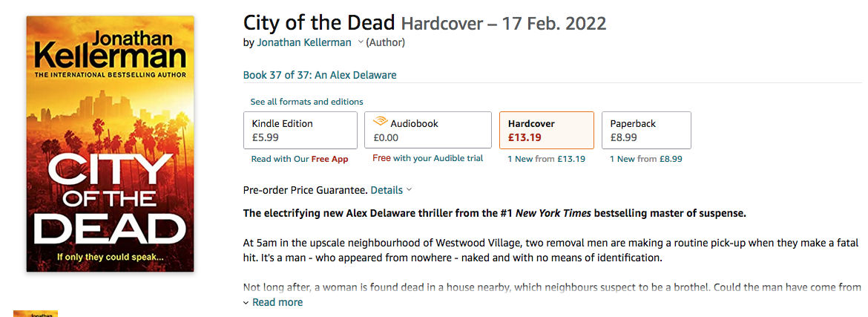Select the Kindle Edition format
Image resolution: width=868 pixels, height=317 pixels.
point(300,130)
